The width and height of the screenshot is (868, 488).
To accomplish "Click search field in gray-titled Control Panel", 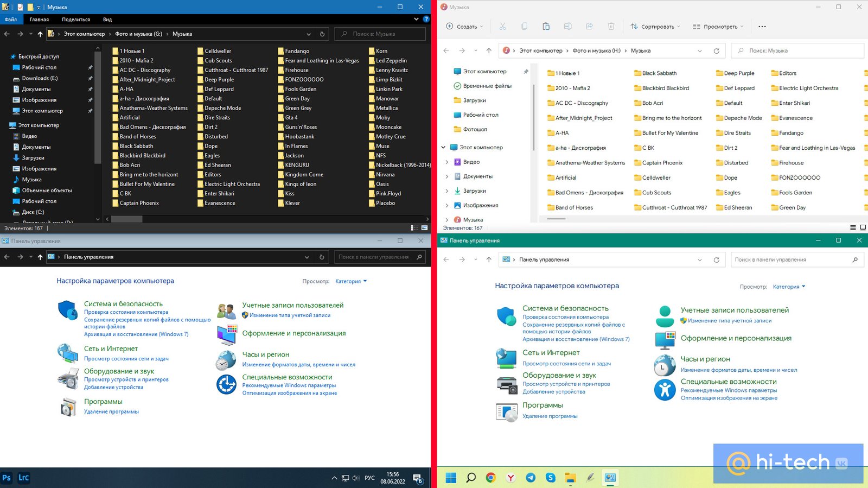I will (x=381, y=257).
